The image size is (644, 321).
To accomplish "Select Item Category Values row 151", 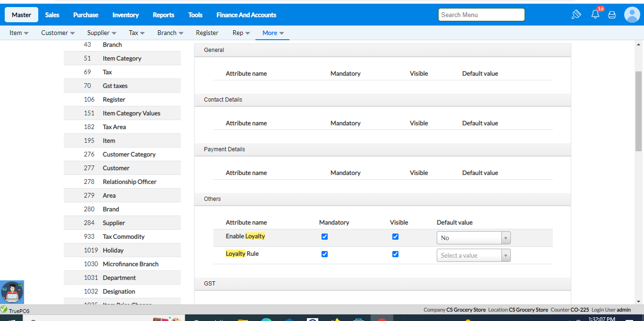I will point(122,113).
